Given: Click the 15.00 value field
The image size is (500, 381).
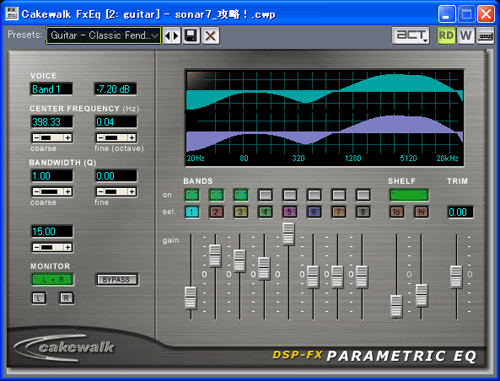Looking at the screenshot, I should 51,231.
